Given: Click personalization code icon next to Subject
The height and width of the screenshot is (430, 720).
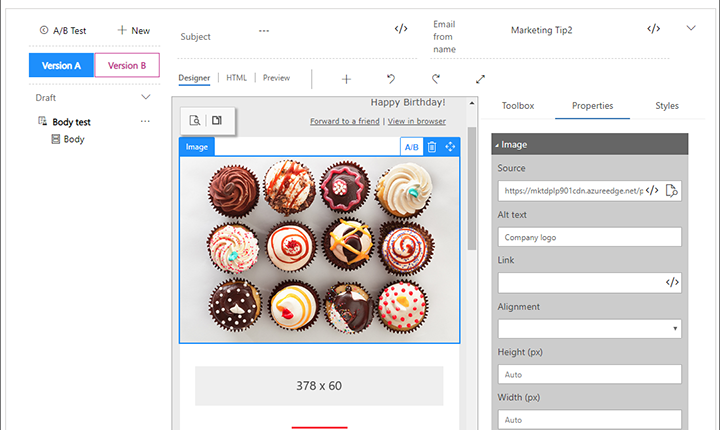Looking at the screenshot, I should click(401, 29).
